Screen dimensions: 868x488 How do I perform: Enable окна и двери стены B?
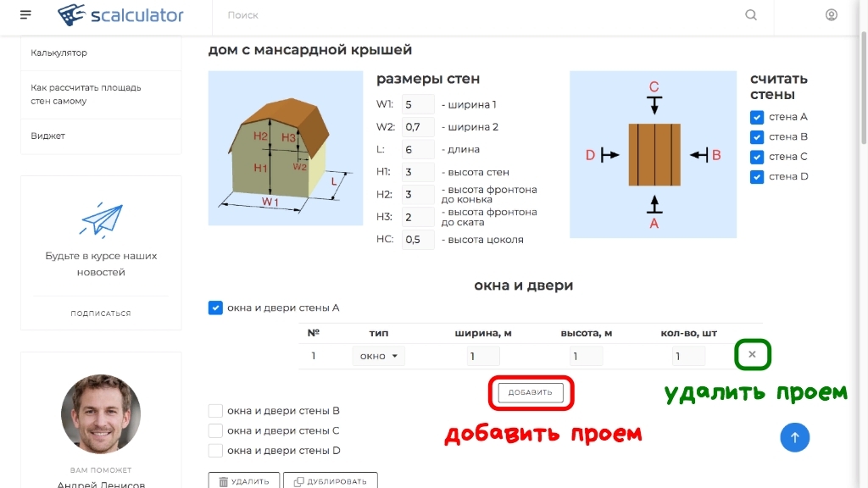[x=215, y=410]
